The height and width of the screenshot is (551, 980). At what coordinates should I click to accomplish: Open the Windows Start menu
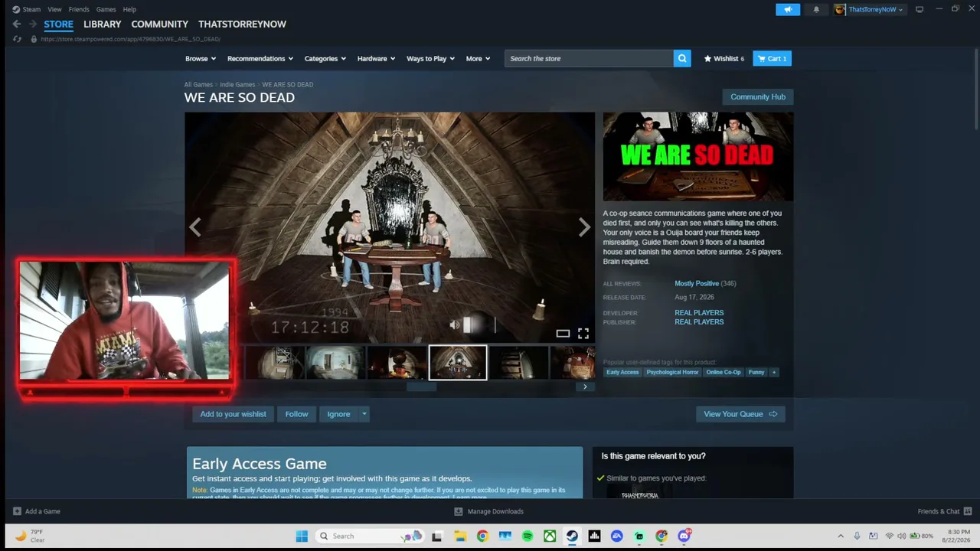302,536
